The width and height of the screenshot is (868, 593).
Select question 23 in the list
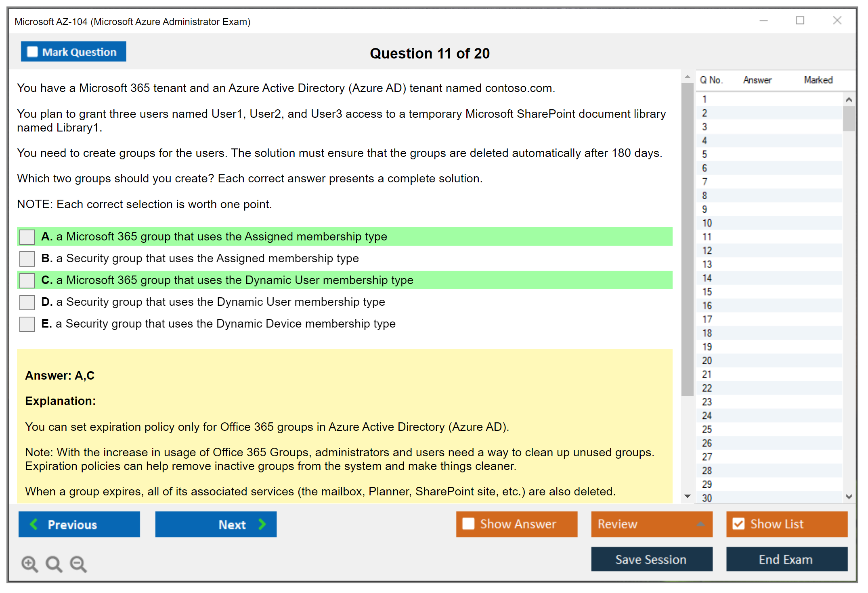(707, 402)
